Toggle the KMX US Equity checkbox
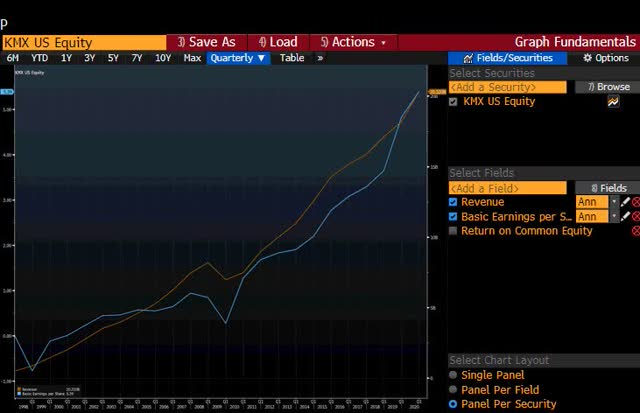This screenshot has width=640, height=413. (453, 102)
